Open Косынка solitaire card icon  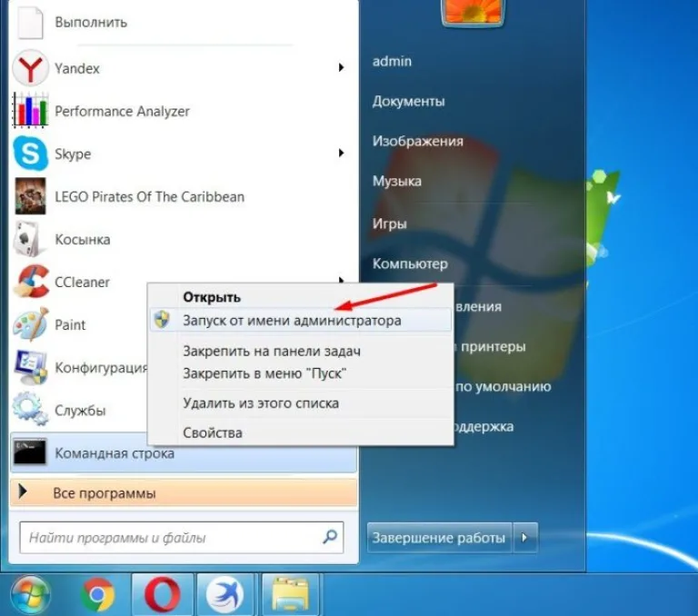[29, 239]
